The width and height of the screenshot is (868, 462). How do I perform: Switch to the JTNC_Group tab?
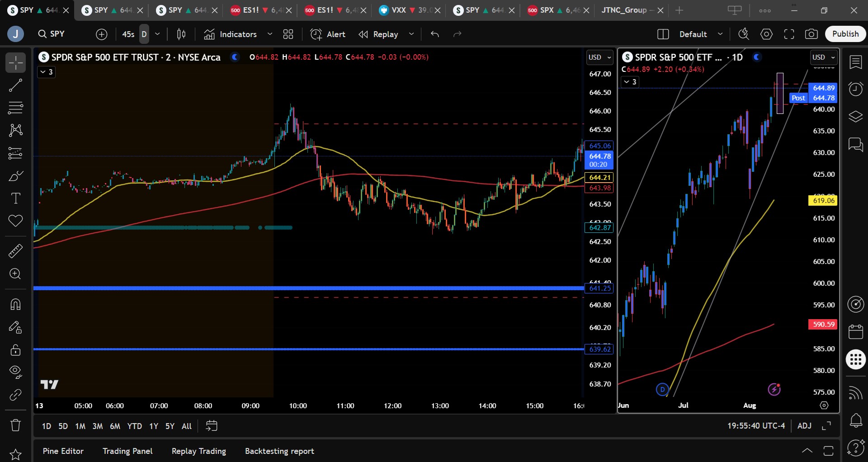click(x=631, y=10)
